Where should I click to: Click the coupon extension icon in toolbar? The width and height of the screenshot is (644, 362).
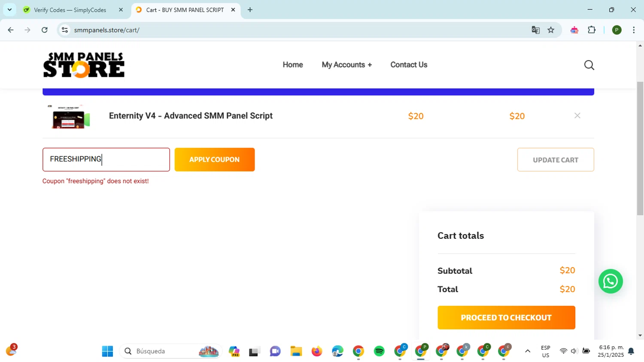tap(574, 30)
